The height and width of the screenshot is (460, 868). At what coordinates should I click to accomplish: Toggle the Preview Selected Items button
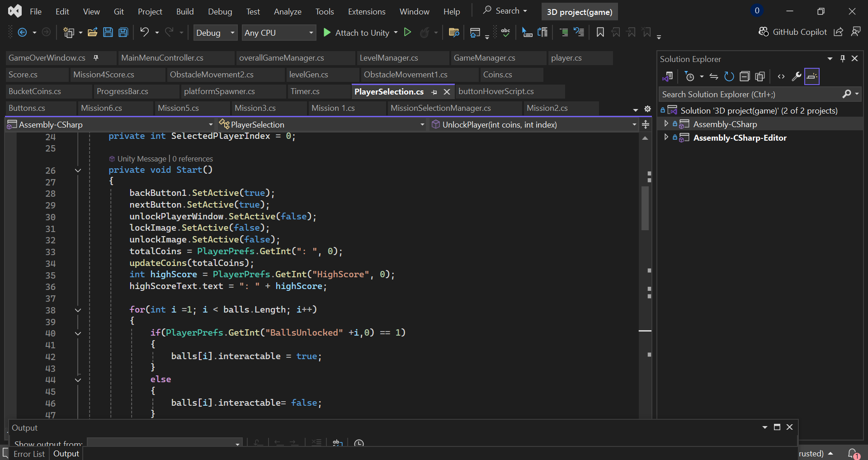point(812,76)
